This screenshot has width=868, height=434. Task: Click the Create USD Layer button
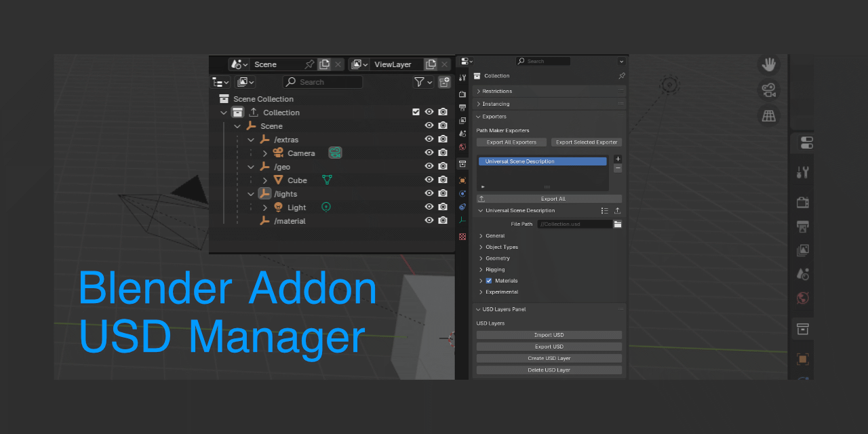coord(549,358)
